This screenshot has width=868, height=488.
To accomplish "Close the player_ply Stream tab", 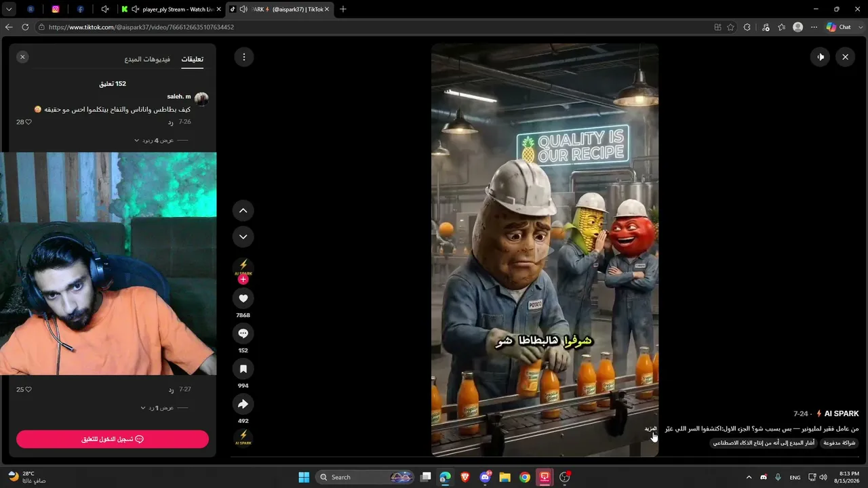I will pos(218,9).
